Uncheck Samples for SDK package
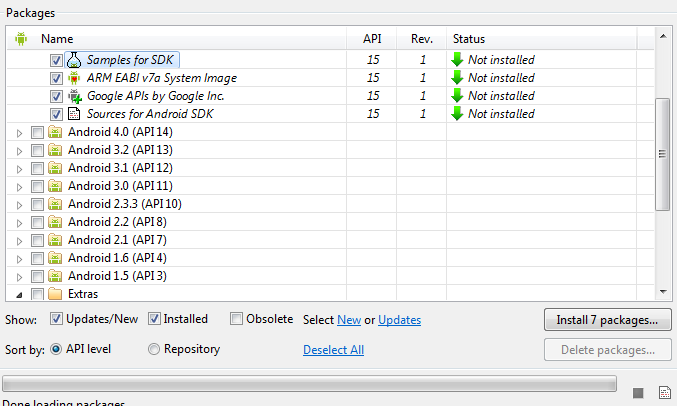Screen dimensions: 677x406 point(56,60)
